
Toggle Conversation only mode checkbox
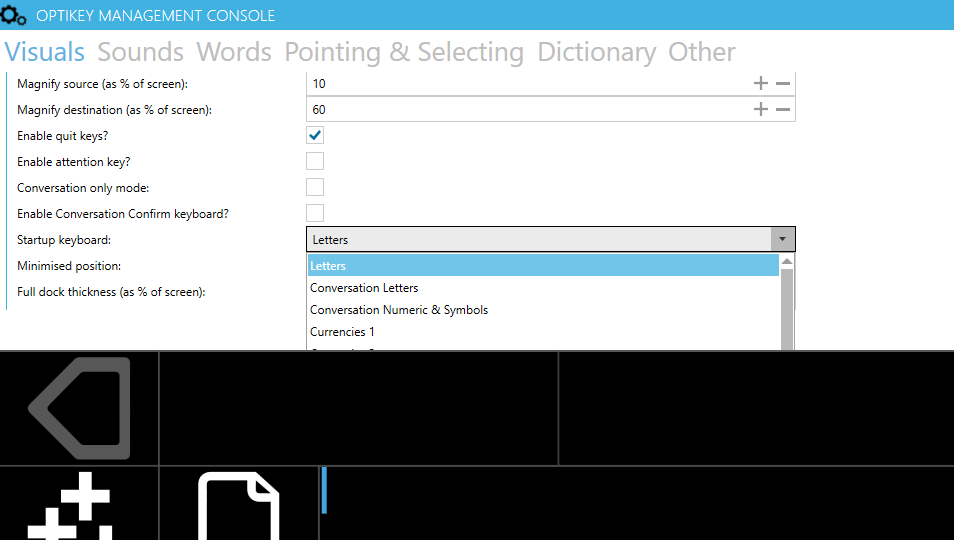(315, 187)
